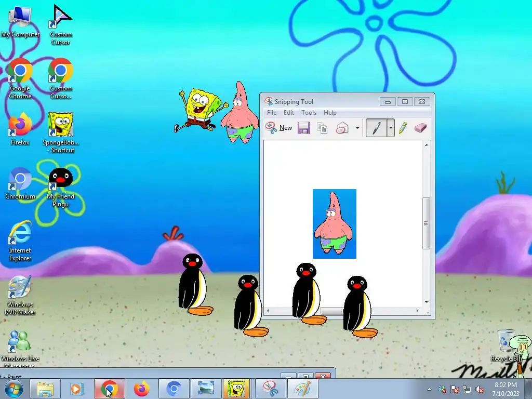Image resolution: width=532 pixels, height=399 pixels.
Task: Click New snip in Snipping Tool
Action: [279, 128]
